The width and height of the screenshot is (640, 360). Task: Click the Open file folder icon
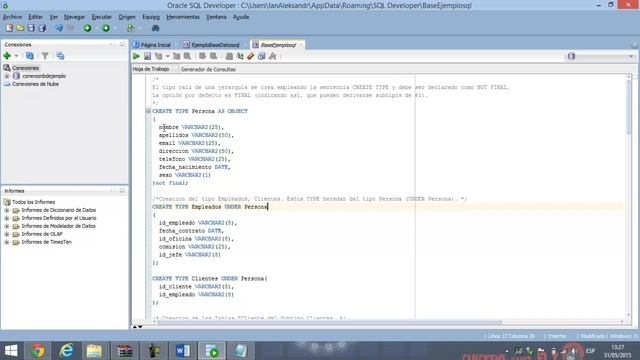[x=20, y=28]
